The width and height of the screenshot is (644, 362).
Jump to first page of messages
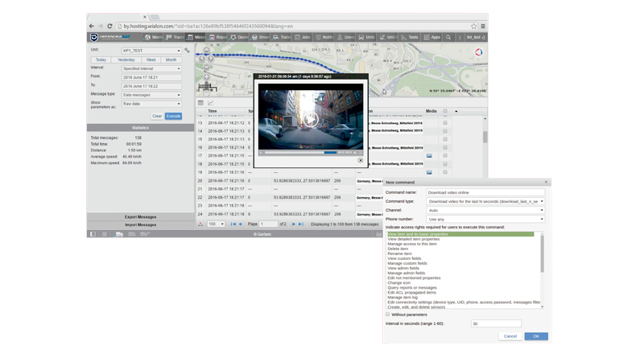click(x=233, y=224)
